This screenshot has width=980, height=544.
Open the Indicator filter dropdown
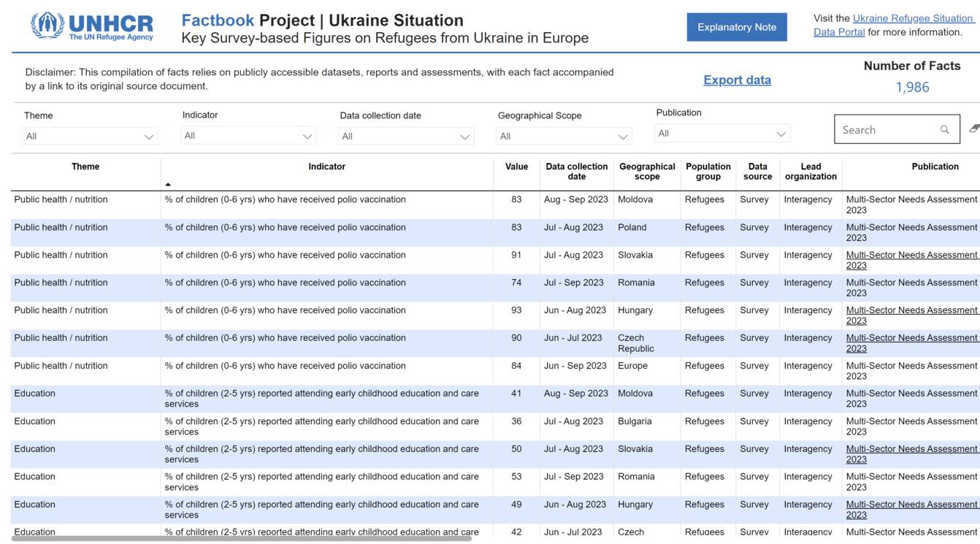[248, 135]
